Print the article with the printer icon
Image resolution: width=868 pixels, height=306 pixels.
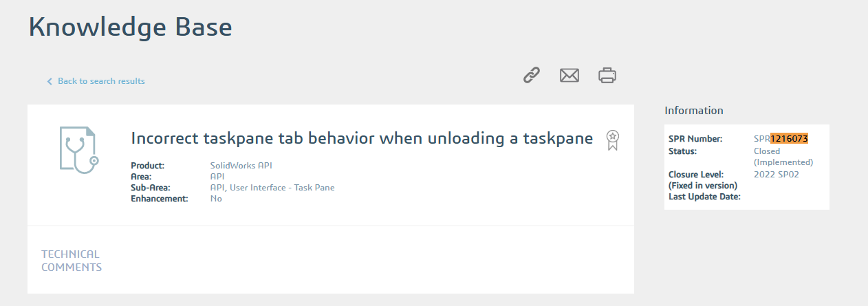point(607,75)
